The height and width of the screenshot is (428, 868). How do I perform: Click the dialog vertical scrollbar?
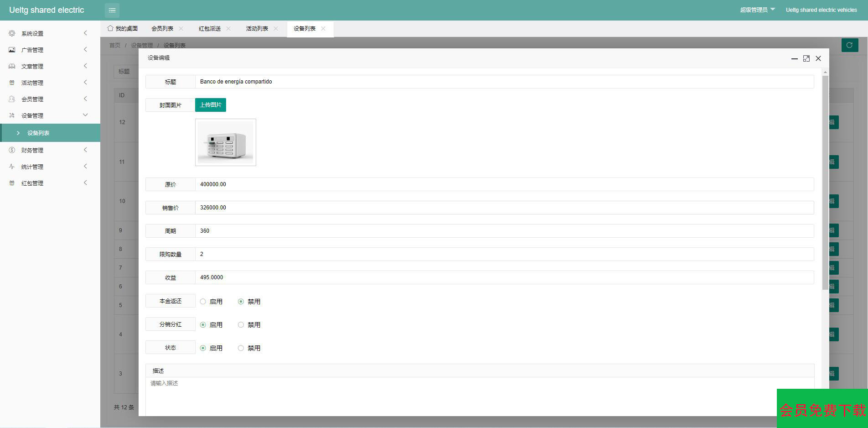(x=825, y=183)
